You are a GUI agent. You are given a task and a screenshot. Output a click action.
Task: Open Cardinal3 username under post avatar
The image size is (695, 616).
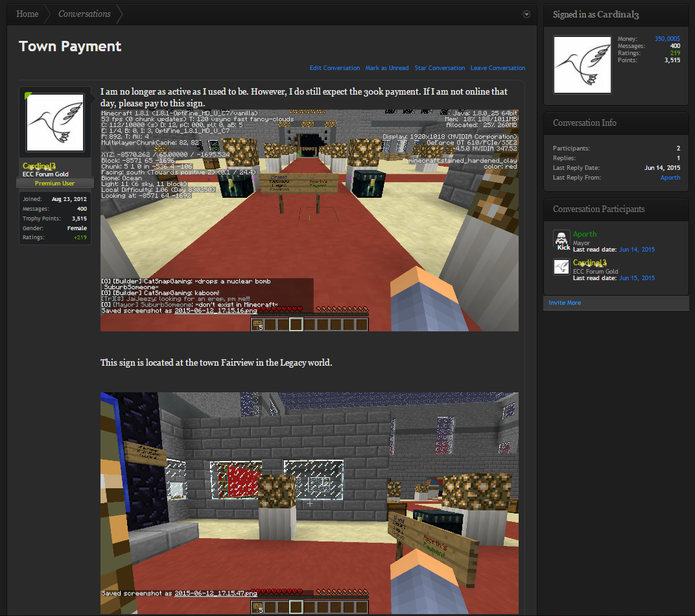(39, 166)
